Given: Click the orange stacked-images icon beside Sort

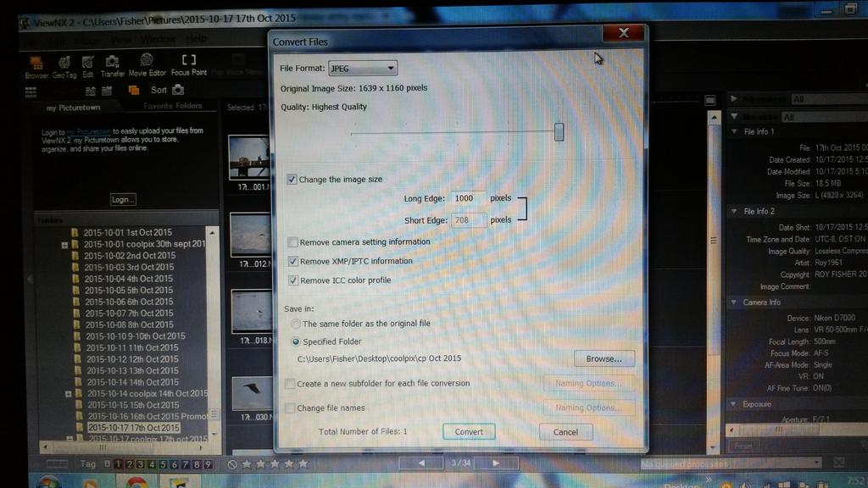Looking at the screenshot, I should [133, 90].
